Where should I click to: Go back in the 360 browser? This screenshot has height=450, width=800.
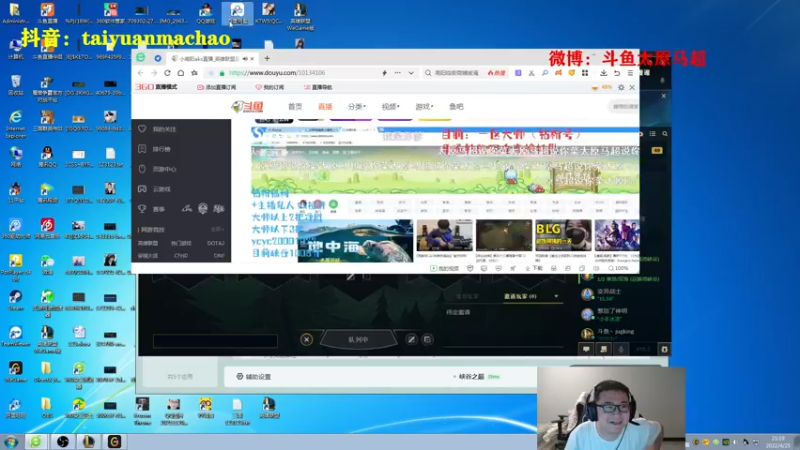point(140,73)
